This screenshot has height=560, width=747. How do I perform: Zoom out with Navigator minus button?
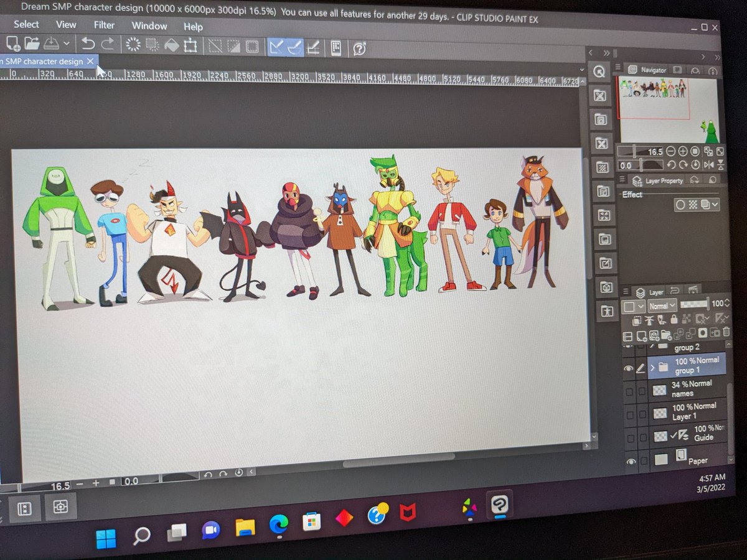pos(670,151)
